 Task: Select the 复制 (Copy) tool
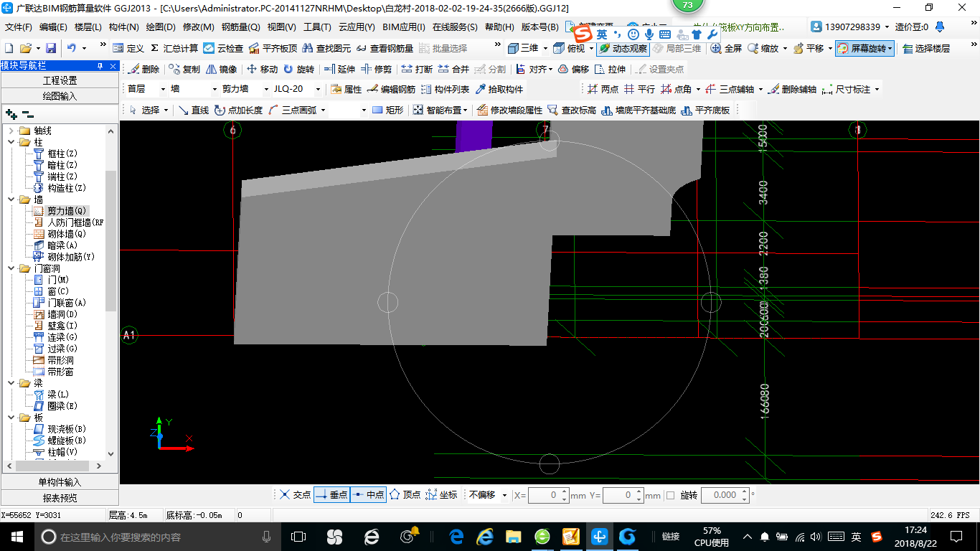coord(184,70)
